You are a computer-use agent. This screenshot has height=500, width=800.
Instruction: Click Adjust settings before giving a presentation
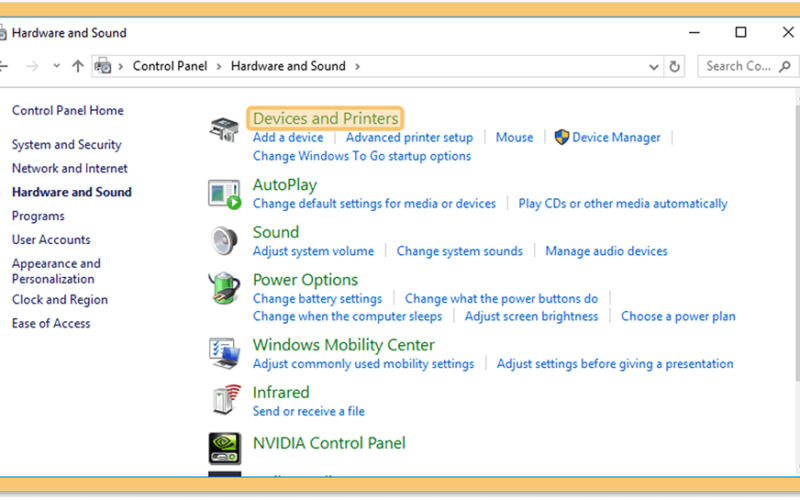pyautogui.click(x=615, y=364)
